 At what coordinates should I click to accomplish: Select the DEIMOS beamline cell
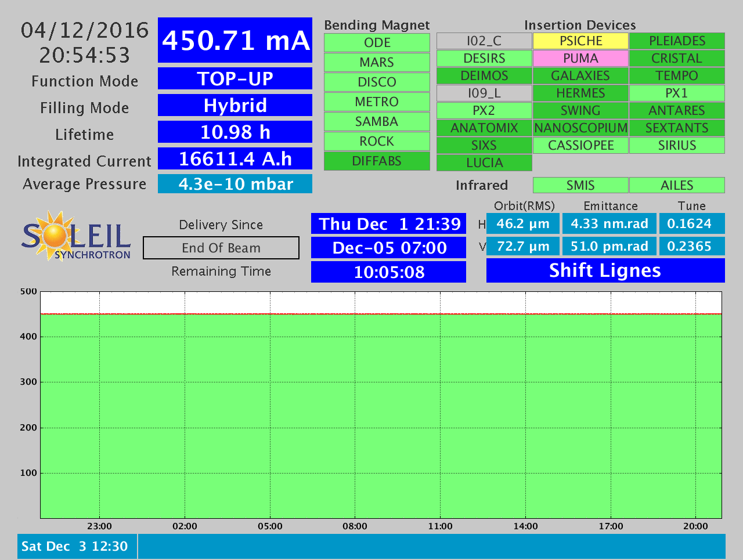[x=484, y=75]
